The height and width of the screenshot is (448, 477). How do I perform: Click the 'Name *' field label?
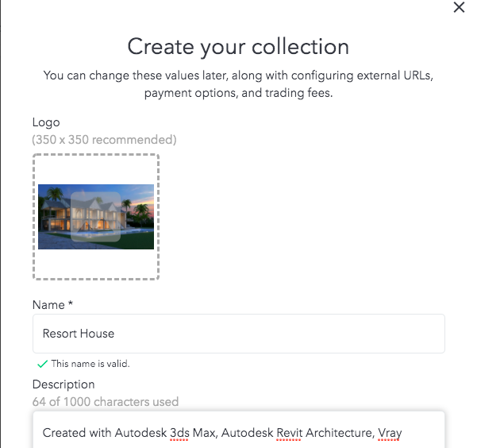click(52, 304)
